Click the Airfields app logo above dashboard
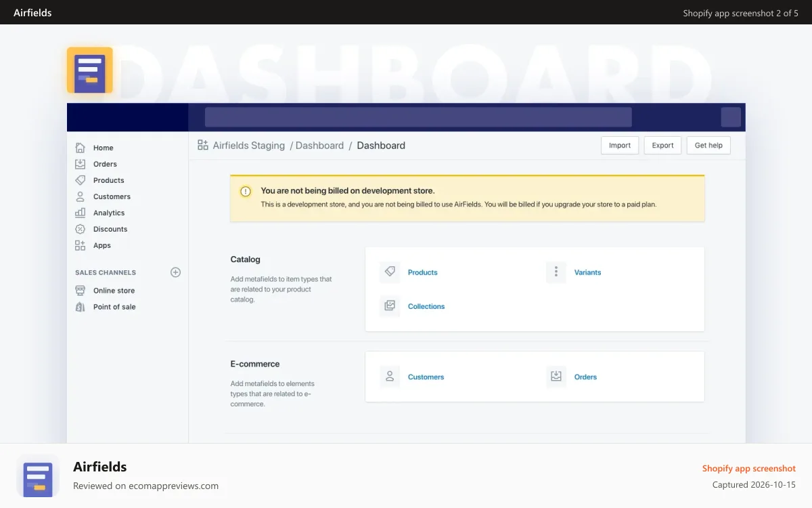Image resolution: width=812 pixels, height=508 pixels. coord(89,70)
